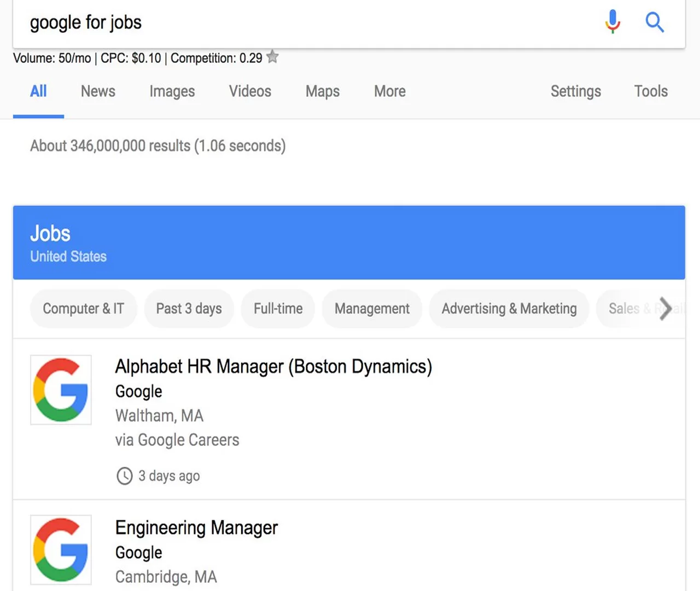
Task: Filter jobs by Management
Action: [x=372, y=309]
